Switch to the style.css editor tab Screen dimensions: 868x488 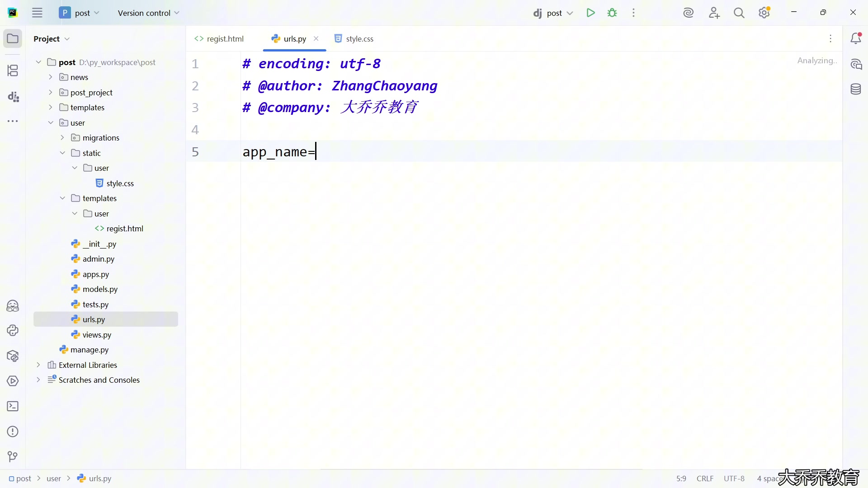click(x=354, y=39)
